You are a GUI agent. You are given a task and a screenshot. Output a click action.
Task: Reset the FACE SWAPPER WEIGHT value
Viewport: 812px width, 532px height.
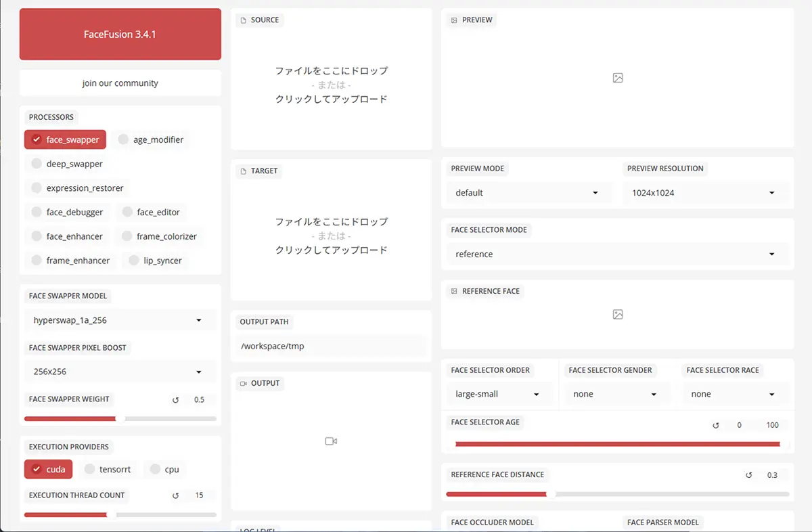point(175,399)
